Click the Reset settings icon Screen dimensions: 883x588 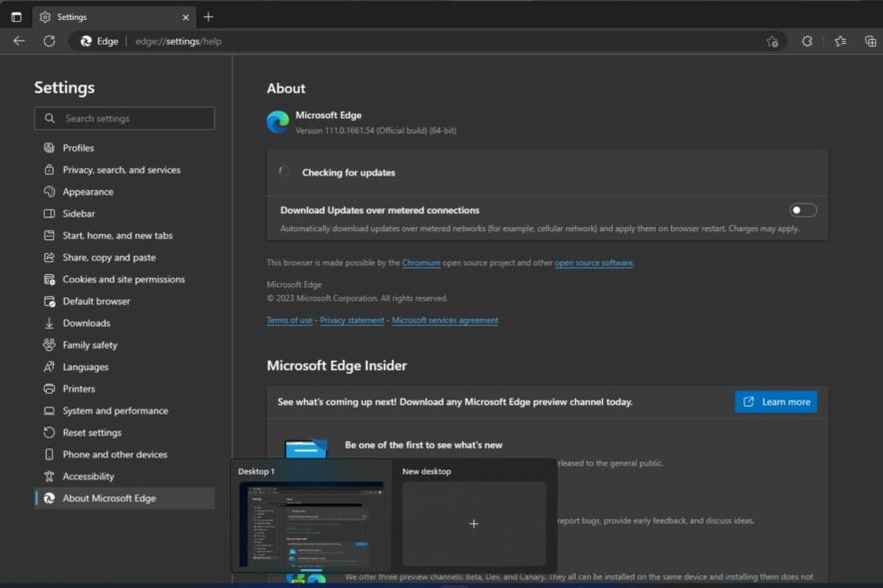coord(50,433)
